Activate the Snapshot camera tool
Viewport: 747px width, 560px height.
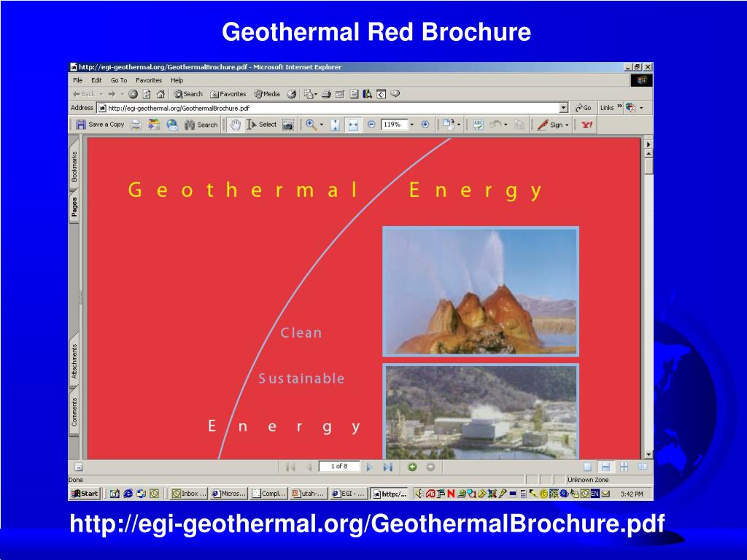[x=287, y=125]
